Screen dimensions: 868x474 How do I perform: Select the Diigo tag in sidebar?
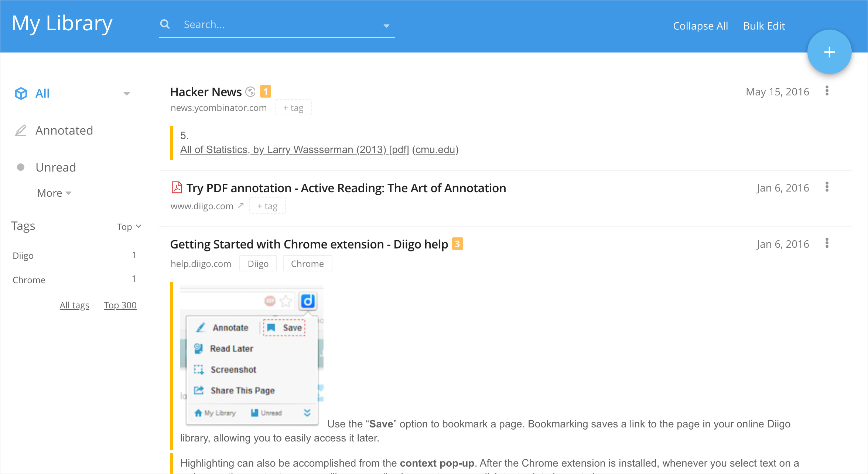(x=23, y=255)
